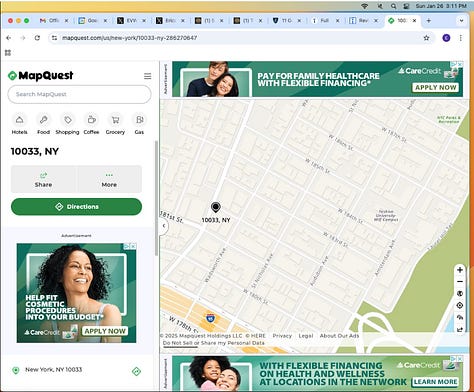
Task: Go back in browser history
Action: 9,38
